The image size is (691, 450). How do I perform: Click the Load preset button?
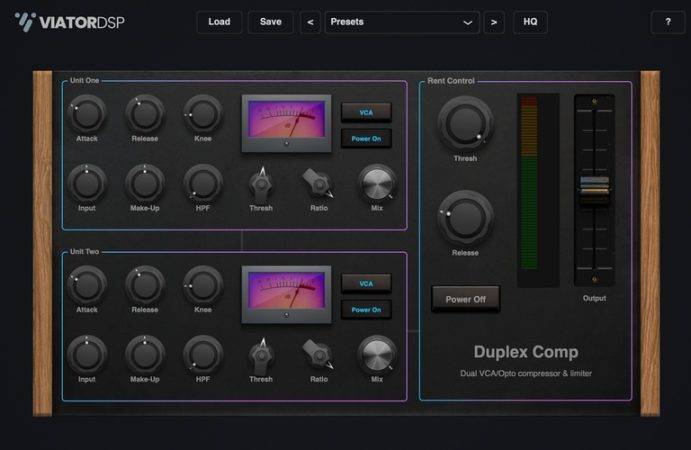219,22
